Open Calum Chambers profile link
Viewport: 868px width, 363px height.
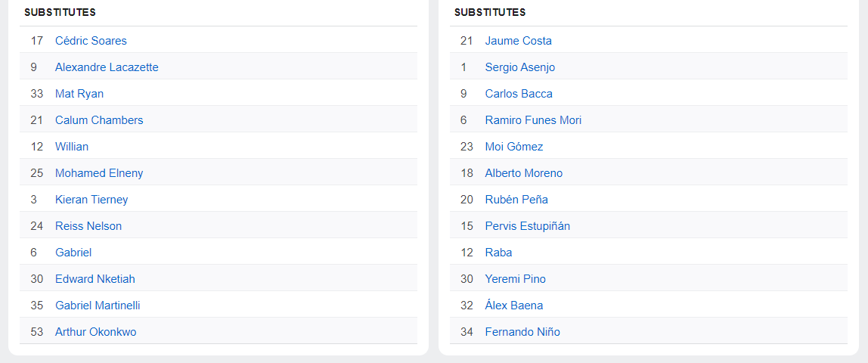(99, 120)
